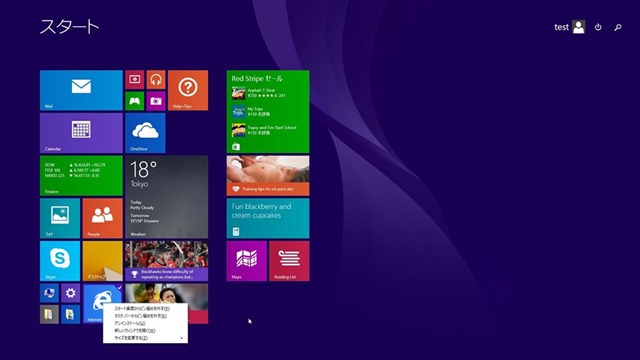Open the Finance stock tile
Viewport: 640px width, 360px height.
(81, 176)
